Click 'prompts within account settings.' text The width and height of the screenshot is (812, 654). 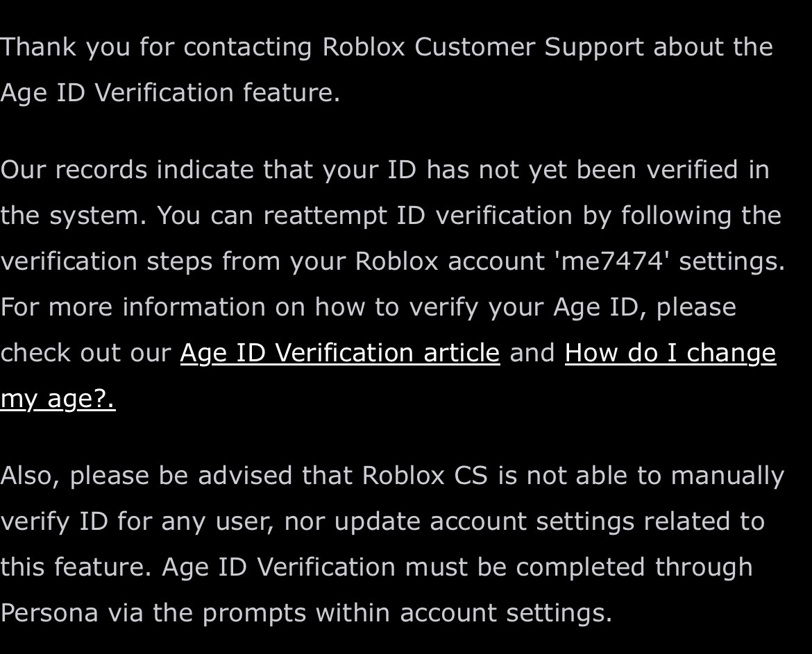pyautogui.click(x=407, y=613)
